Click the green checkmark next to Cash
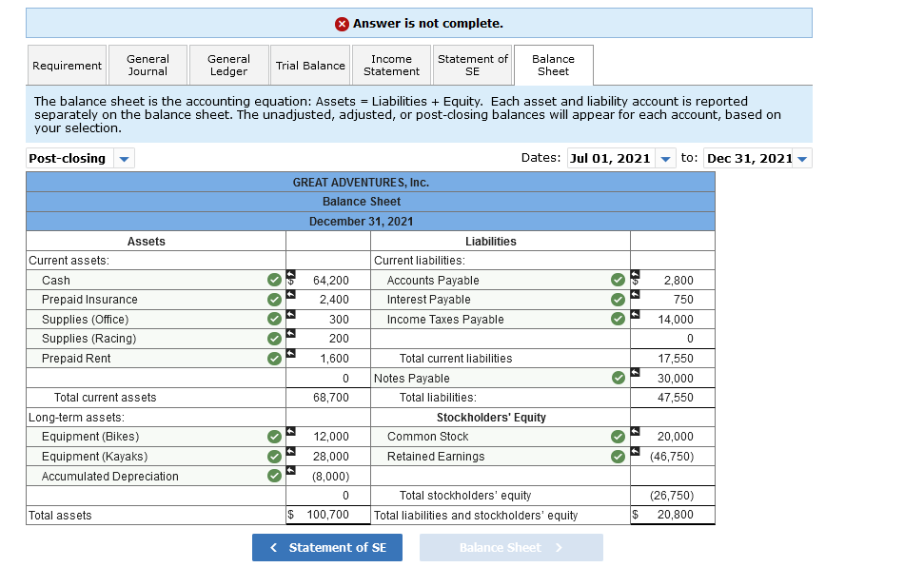This screenshot has width=924, height=587. pos(274,280)
